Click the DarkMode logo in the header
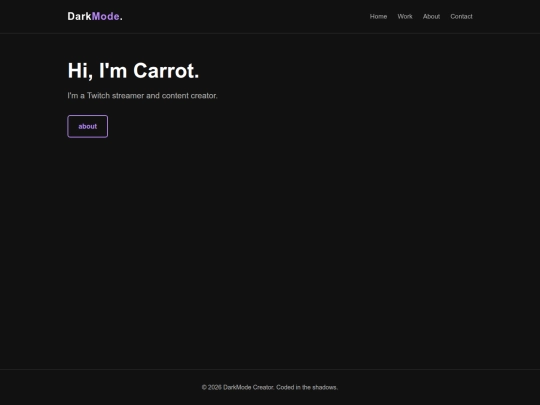The image size is (540, 405). pos(95,16)
